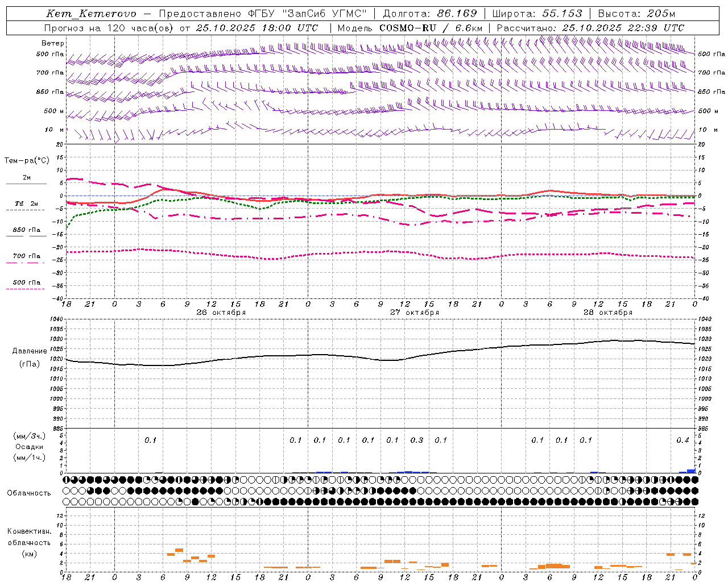This screenshot has height=582, width=728.
Task: Click the Осадки precipitation label
Action: [30, 447]
